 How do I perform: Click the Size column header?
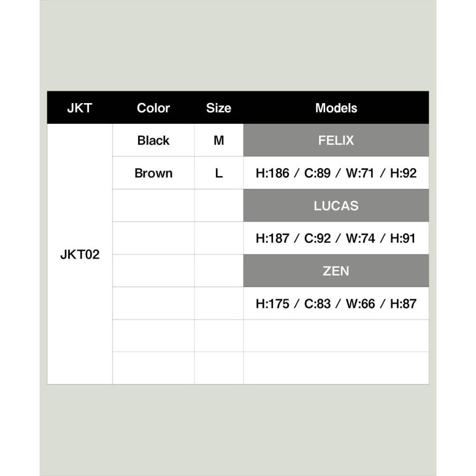click(218, 108)
